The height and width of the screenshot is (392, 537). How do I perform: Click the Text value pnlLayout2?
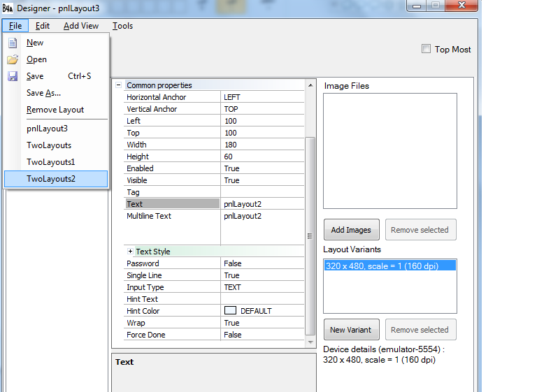(262, 204)
